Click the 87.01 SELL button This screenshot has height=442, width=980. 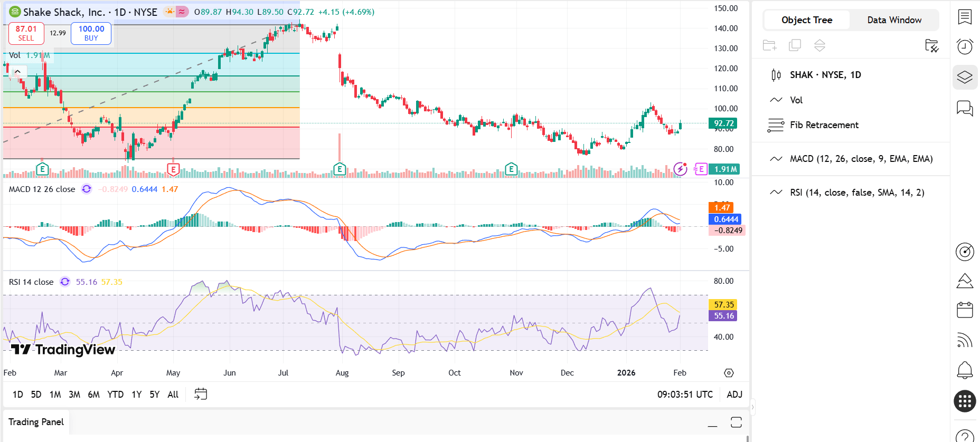click(26, 33)
